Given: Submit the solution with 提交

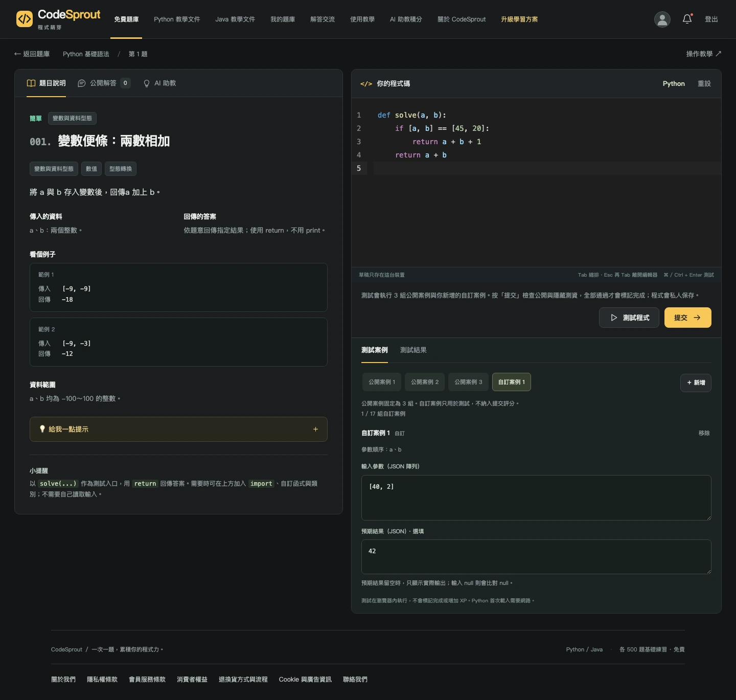Looking at the screenshot, I should [688, 318].
